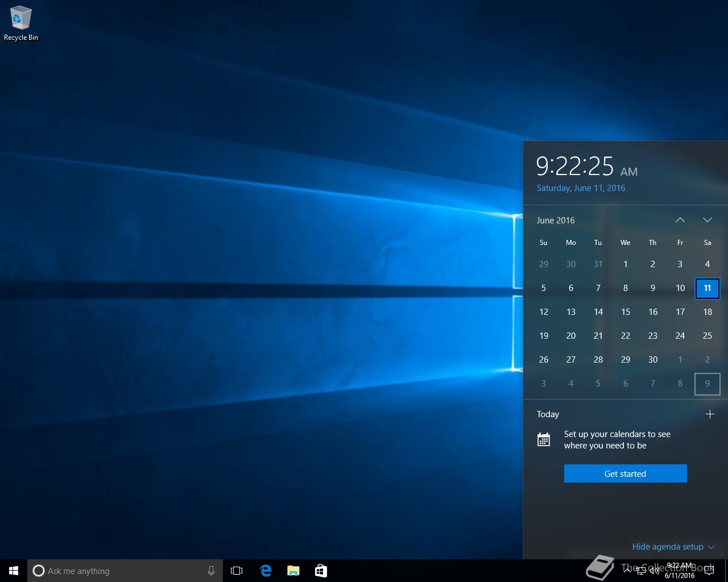
Task: Go to the next month with the down arrow
Action: coord(708,220)
